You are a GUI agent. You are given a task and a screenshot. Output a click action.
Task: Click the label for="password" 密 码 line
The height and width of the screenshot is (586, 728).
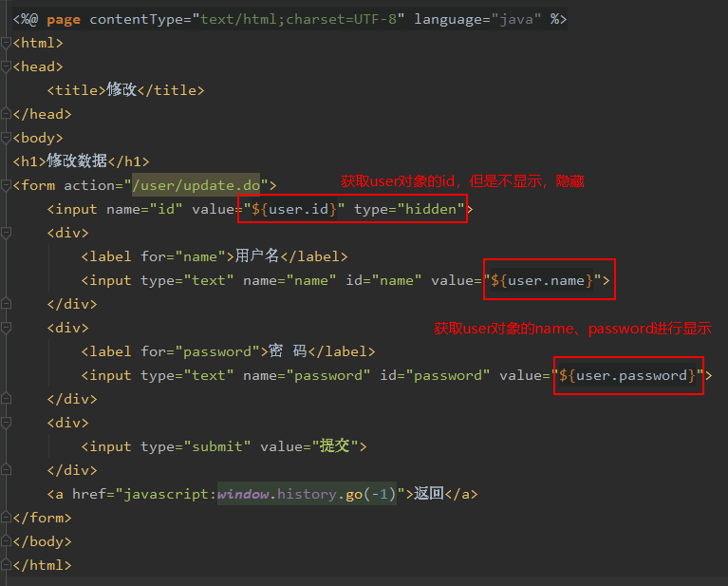point(228,351)
